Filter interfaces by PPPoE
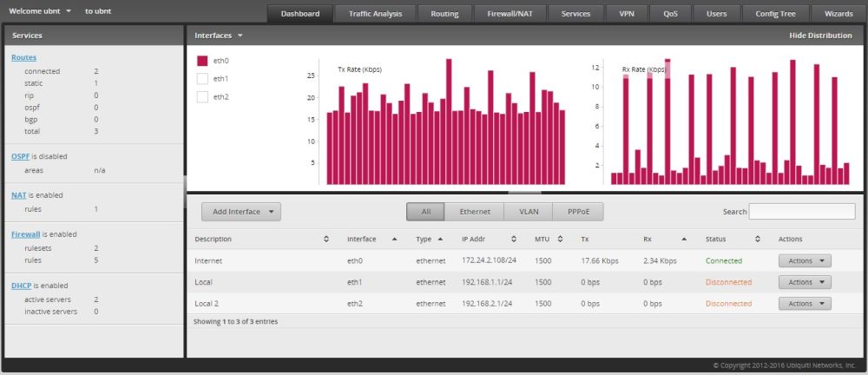 coord(577,212)
